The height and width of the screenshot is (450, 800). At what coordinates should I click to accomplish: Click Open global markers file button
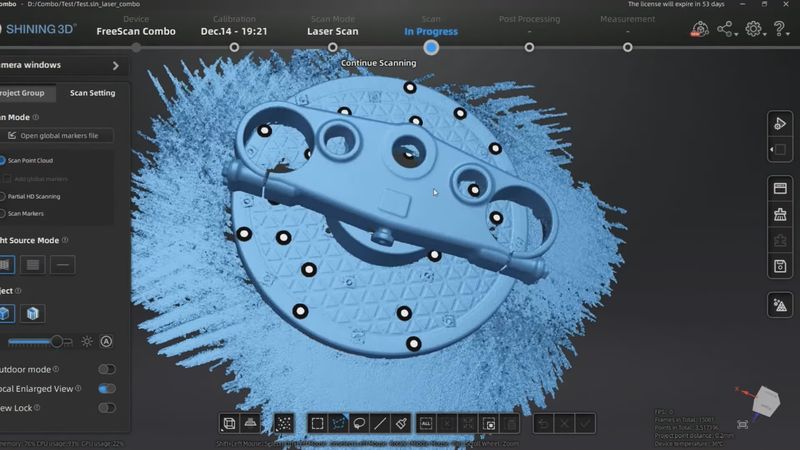[59, 135]
